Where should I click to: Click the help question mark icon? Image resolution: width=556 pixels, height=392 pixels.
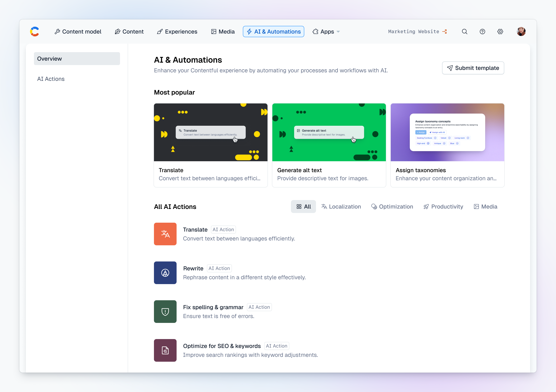[482, 32]
